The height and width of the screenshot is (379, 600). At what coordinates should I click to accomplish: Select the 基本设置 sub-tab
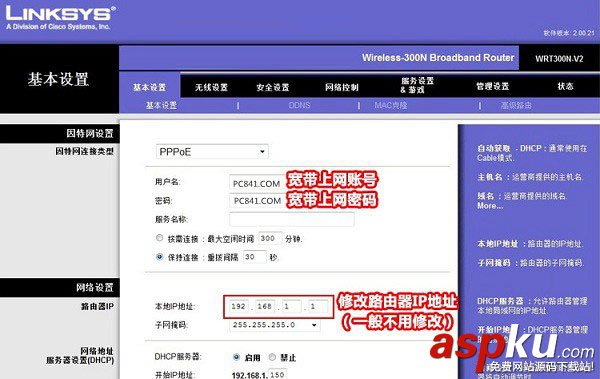click(161, 105)
